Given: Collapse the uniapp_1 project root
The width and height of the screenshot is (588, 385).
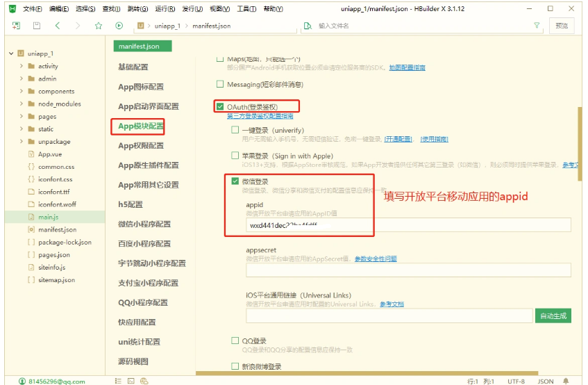Looking at the screenshot, I should click(10, 54).
